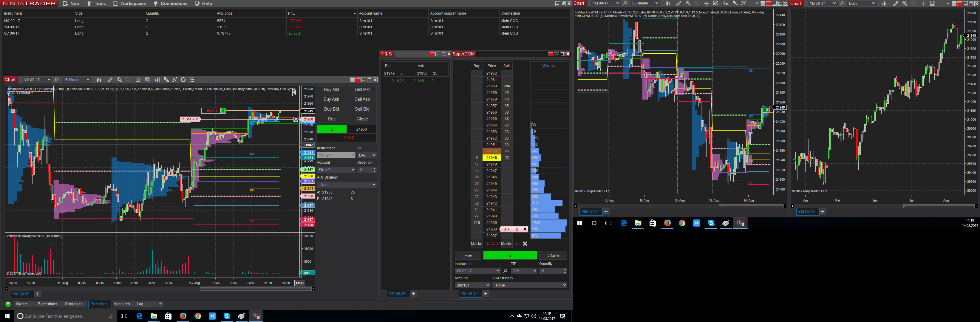
Task: Toggle crosshair in 60 Minute chart toolbar
Action: tap(706, 3)
